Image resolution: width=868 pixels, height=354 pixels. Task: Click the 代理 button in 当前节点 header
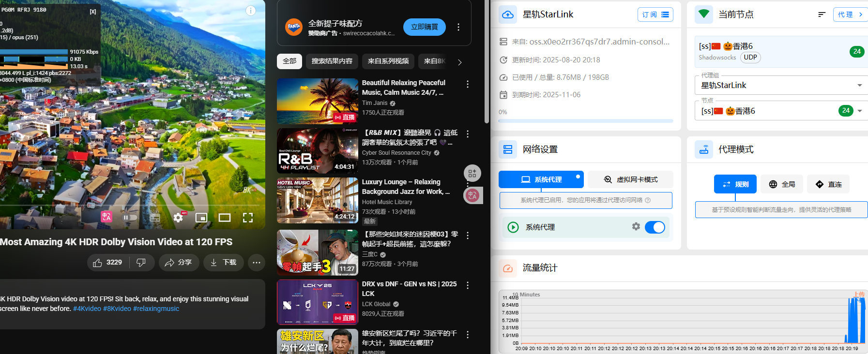tap(851, 15)
